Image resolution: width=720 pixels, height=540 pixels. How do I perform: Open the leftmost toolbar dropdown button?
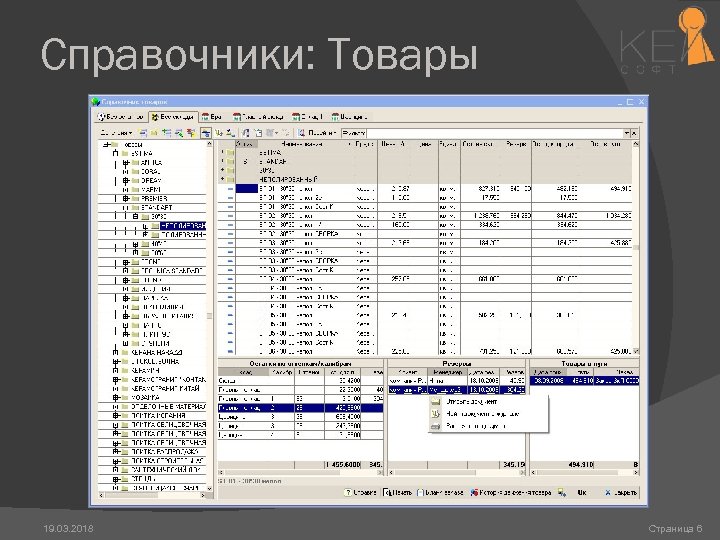116,133
